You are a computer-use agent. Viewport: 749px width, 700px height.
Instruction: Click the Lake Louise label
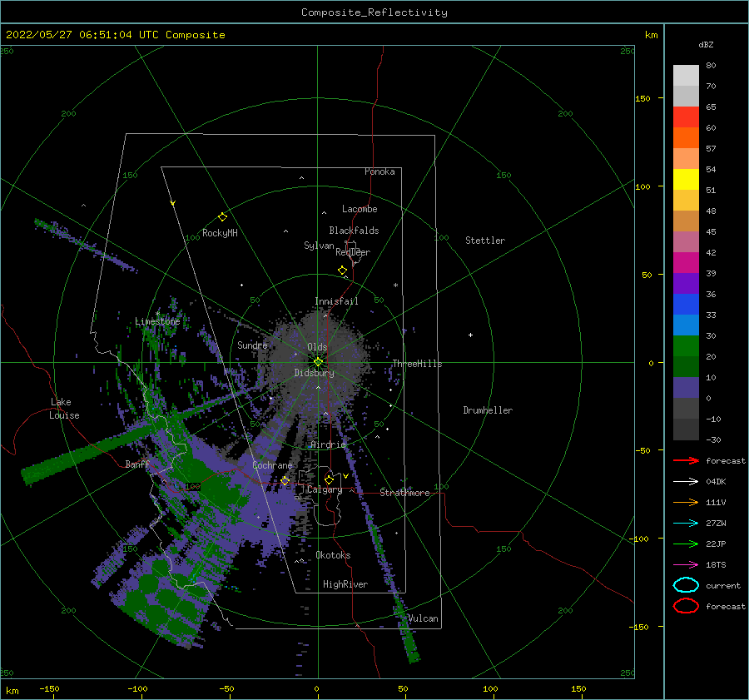click(x=64, y=409)
